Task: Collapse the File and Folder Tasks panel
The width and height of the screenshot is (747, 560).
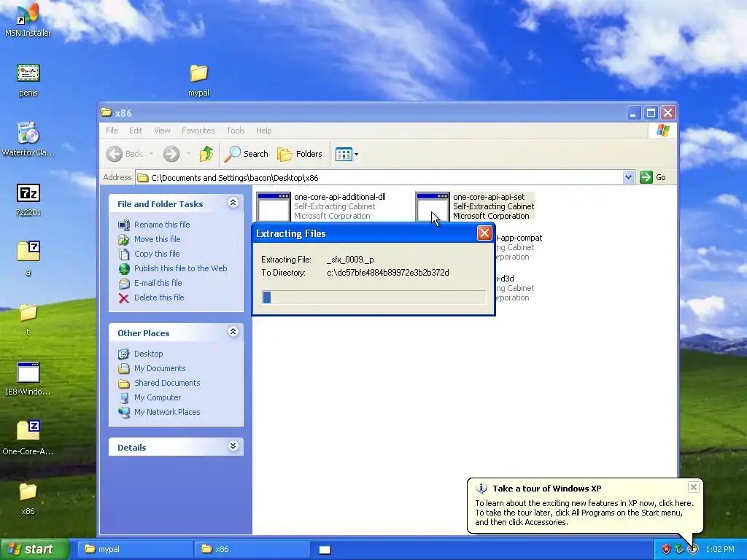Action: coord(233,203)
